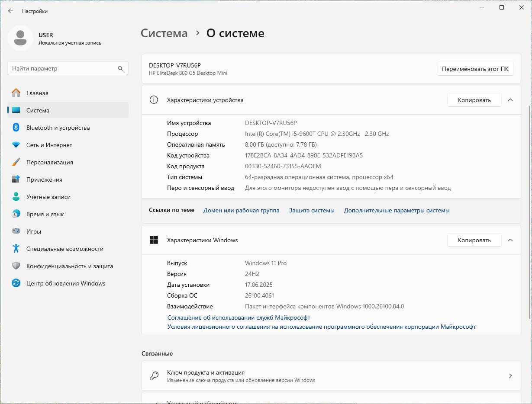Click HP EliteDesk 800 G5 Desktop Mini text

click(188, 73)
